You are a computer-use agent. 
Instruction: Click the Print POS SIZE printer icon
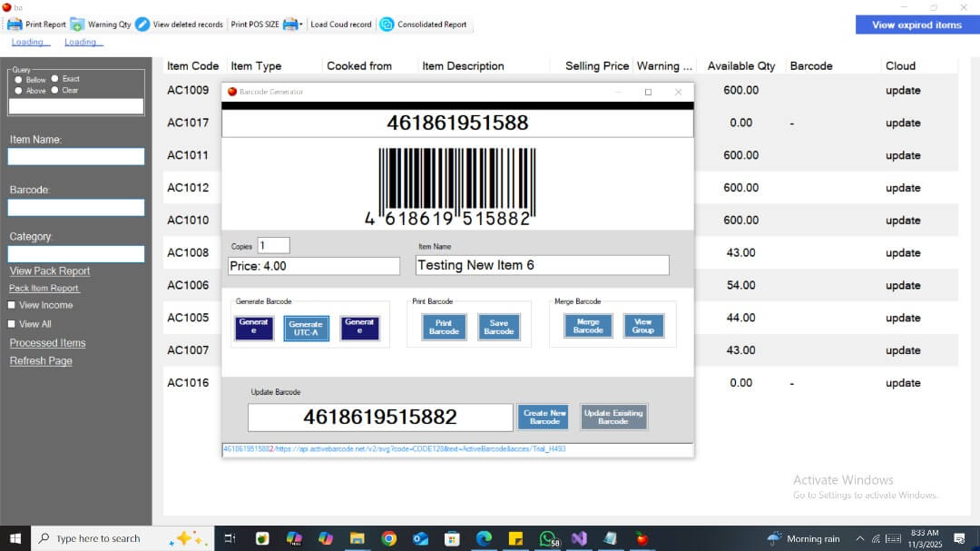click(x=289, y=25)
